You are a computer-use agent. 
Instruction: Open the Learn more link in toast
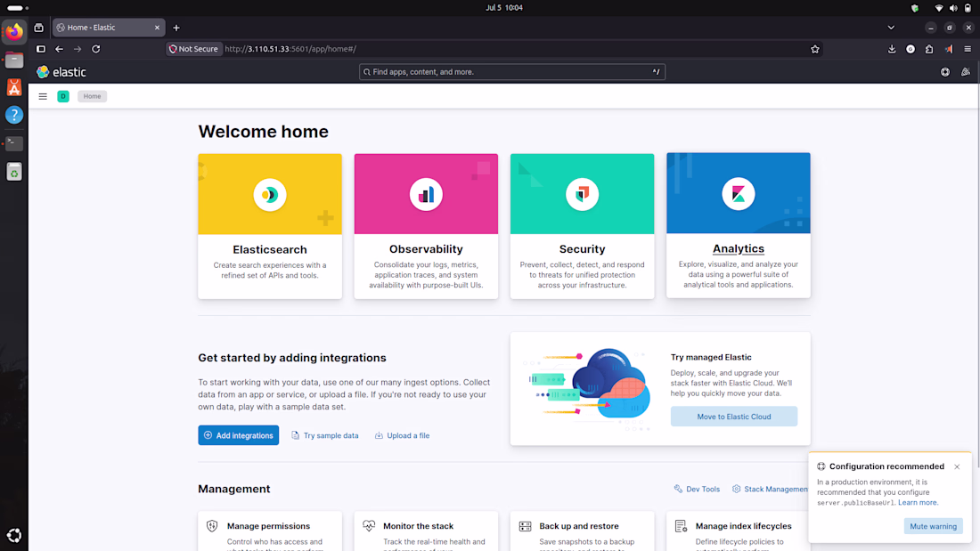918,502
